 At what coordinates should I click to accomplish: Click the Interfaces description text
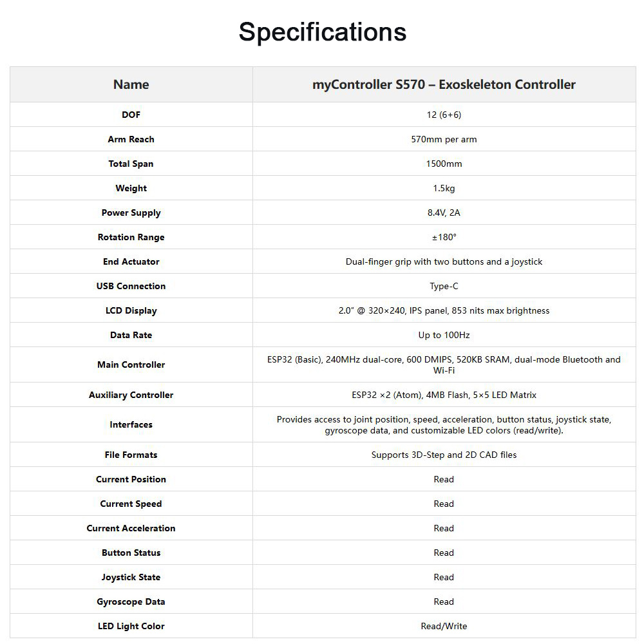444,424
